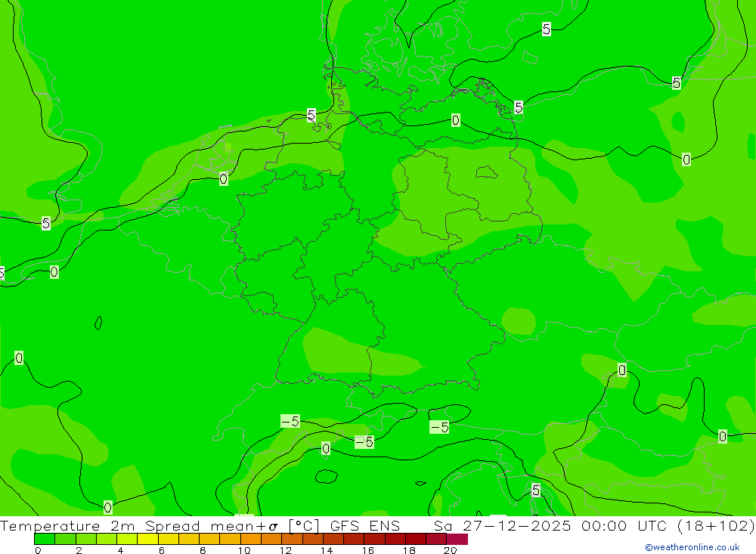Image resolution: width=756 pixels, height=554 pixels.
Task: Pick the dark orange legend swatch starting at 12
Action: pyautogui.click(x=292, y=539)
